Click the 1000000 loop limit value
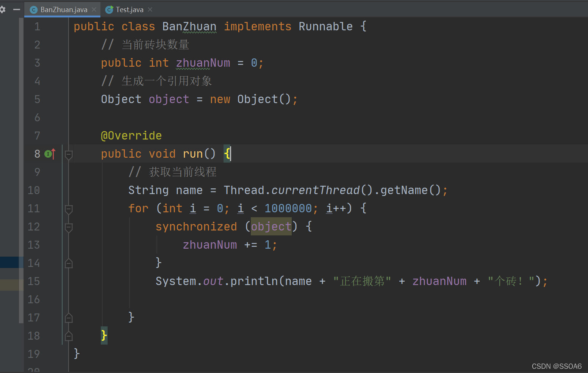Viewport: 588px width, 373px height. 288,208
